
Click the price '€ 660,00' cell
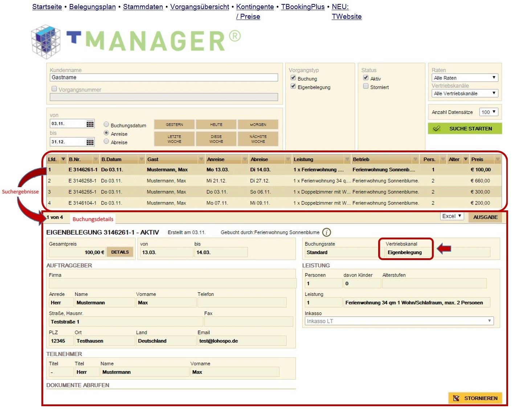(480, 181)
